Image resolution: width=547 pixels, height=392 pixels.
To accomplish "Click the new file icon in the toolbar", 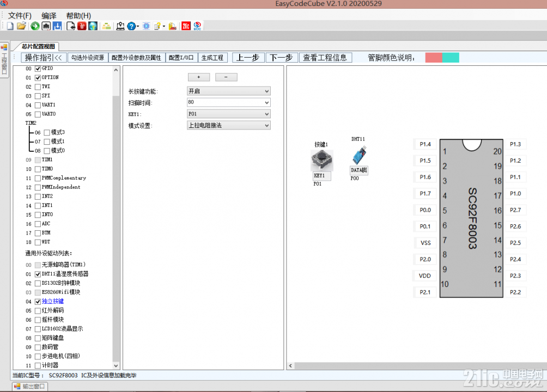I will tap(10, 26).
